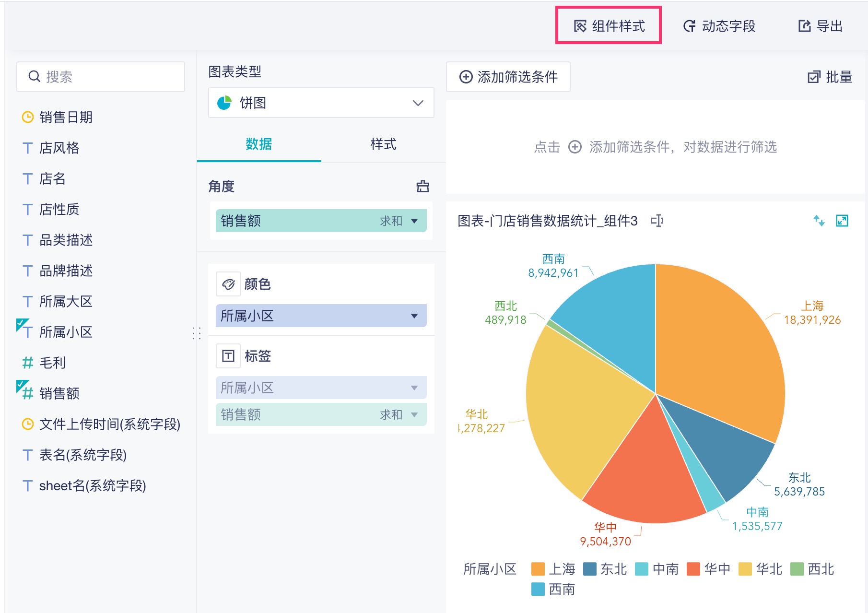Select the 所属大区 field
This screenshot has height=613, width=868.
click(58, 301)
